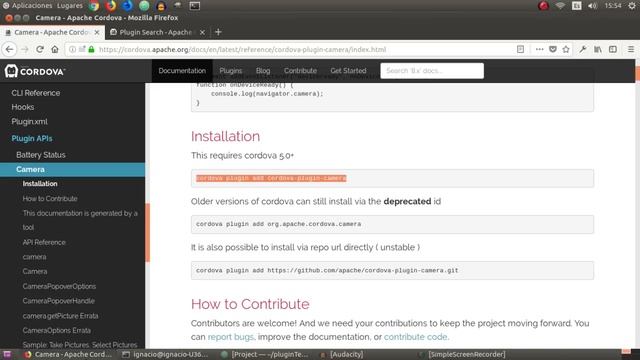Open Battery Status in the sidebar
Image resolution: width=640 pixels, height=360 pixels.
41,155
